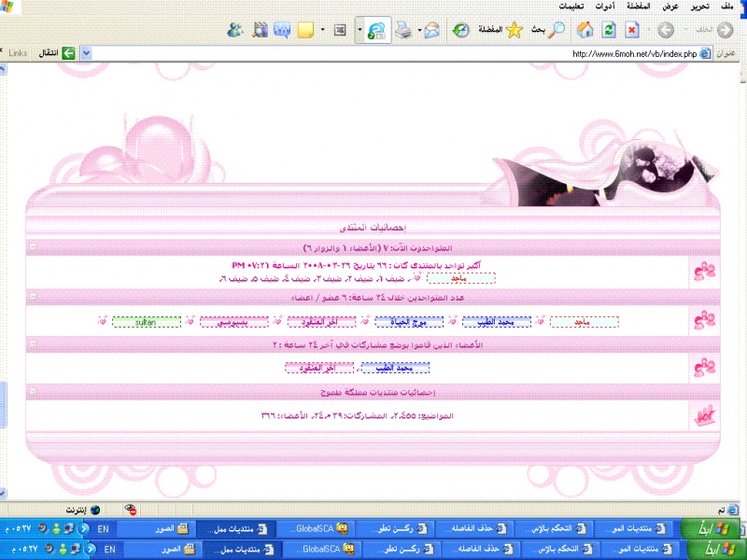Open member profile link موج الحياة

pos(404,321)
